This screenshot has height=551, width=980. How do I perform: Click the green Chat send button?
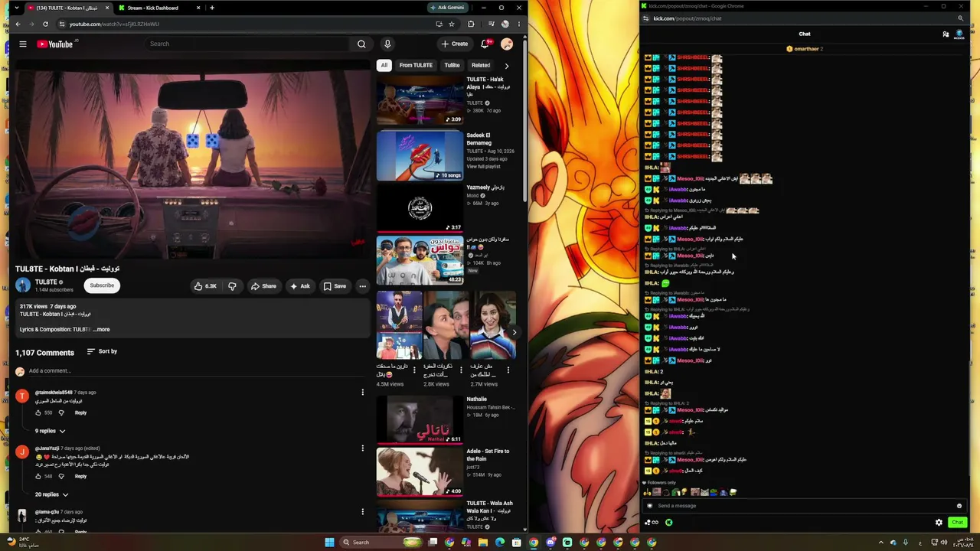(957, 523)
